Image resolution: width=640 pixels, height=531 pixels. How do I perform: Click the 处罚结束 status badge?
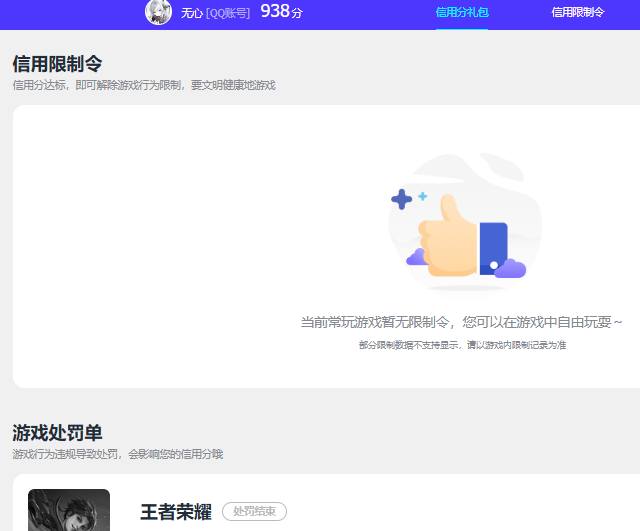(x=254, y=511)
